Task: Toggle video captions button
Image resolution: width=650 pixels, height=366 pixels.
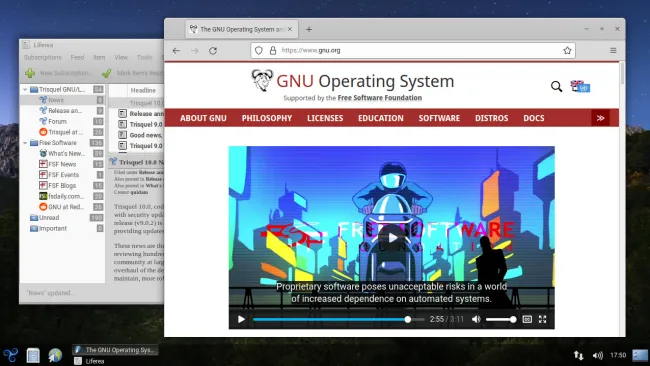Action: click(527, 319)
